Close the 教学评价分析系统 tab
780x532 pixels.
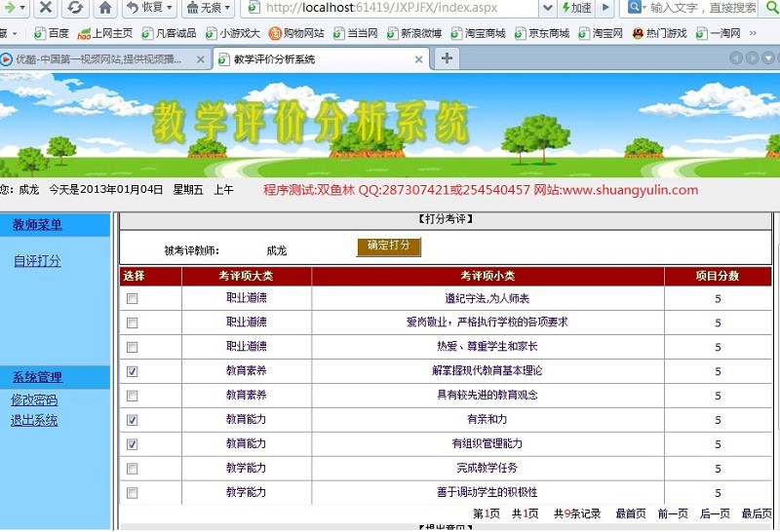point(419,59)
